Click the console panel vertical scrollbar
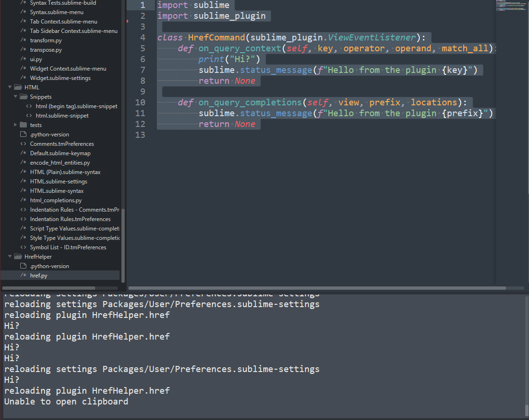This screenshot has width=529, height=420. point(527,410)
